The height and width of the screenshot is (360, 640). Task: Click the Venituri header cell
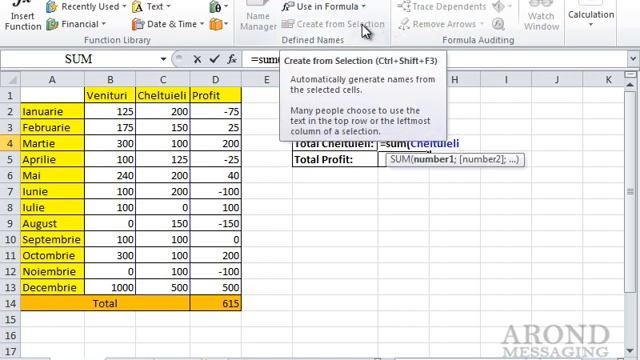110,96
